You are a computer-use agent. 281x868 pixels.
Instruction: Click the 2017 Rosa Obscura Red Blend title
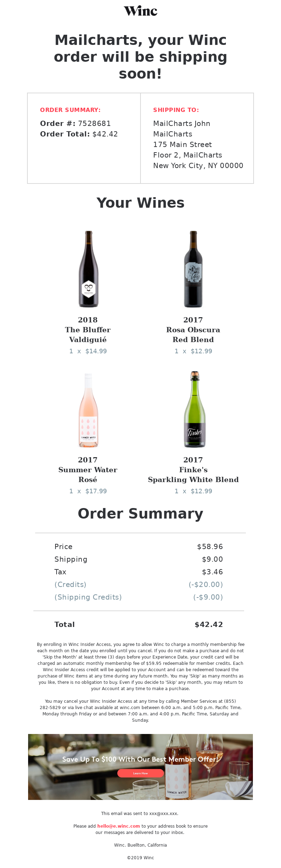[x=193, y=330]
